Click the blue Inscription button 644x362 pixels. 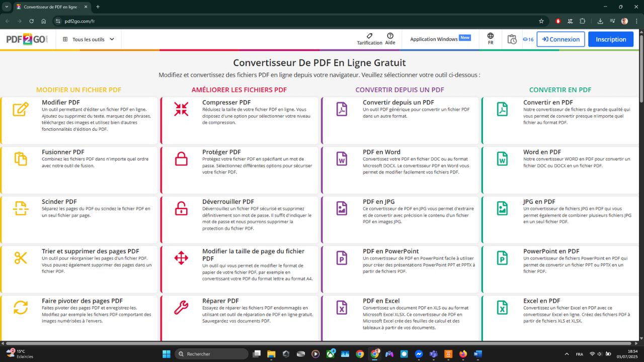(611, 39)
